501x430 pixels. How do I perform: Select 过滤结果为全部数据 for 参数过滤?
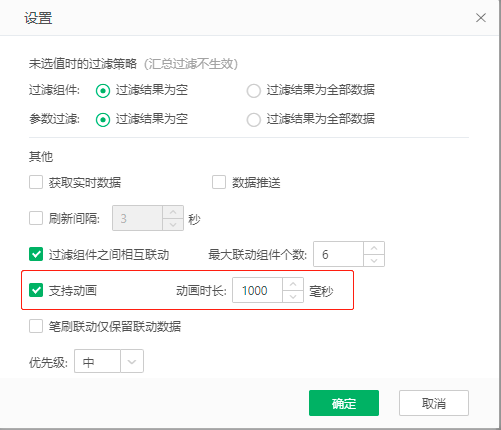254,120
